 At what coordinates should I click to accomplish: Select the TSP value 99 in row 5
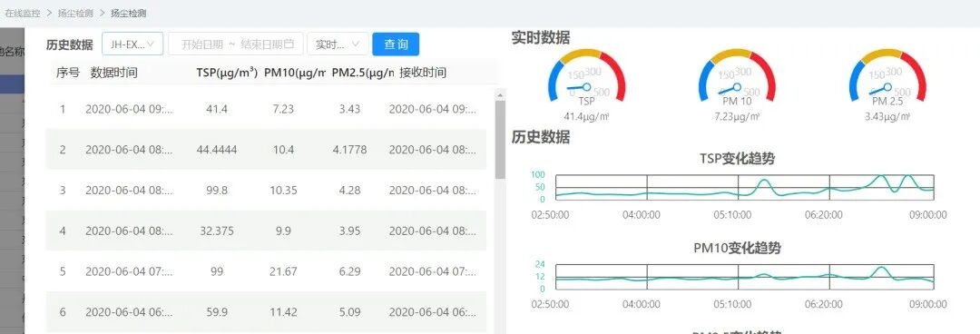coord(217,271)
